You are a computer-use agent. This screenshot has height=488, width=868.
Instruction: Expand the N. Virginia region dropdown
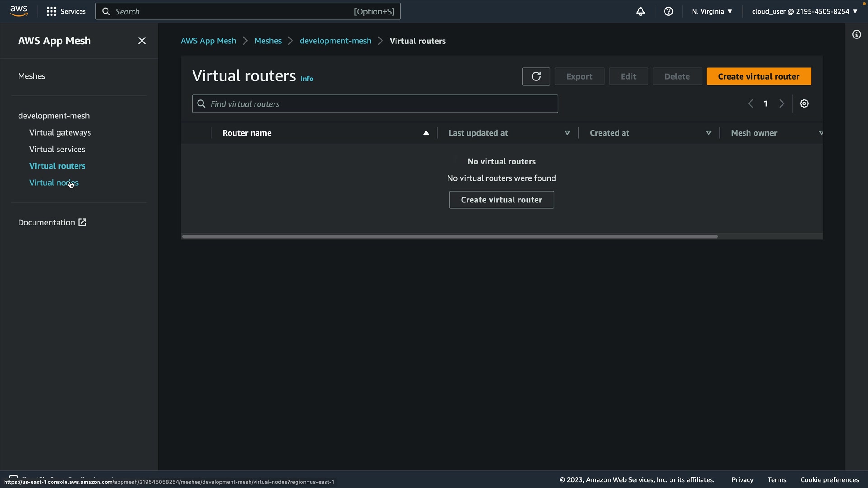[712, 11]
